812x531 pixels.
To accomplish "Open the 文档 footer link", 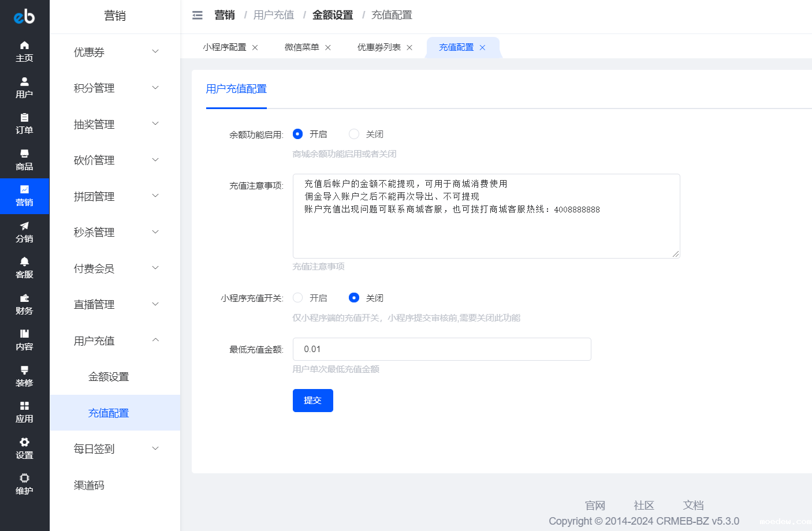I will 693,505.
